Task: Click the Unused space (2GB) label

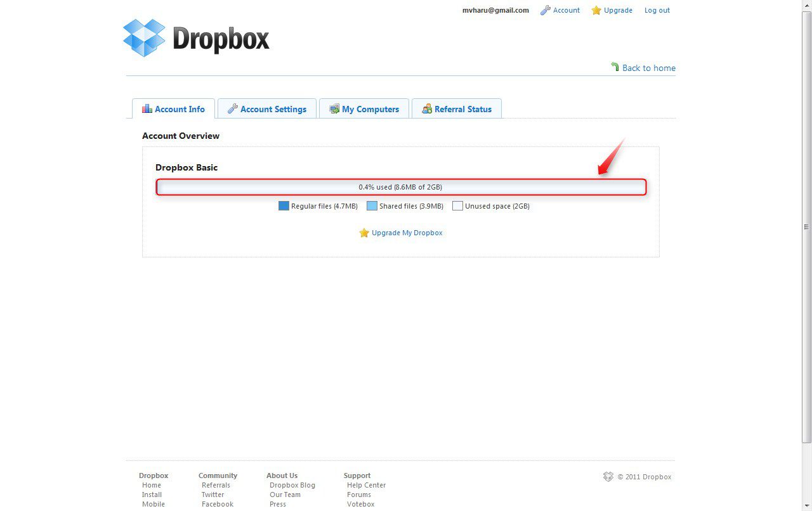Action: pyautogui.click(x=497, y=206)
